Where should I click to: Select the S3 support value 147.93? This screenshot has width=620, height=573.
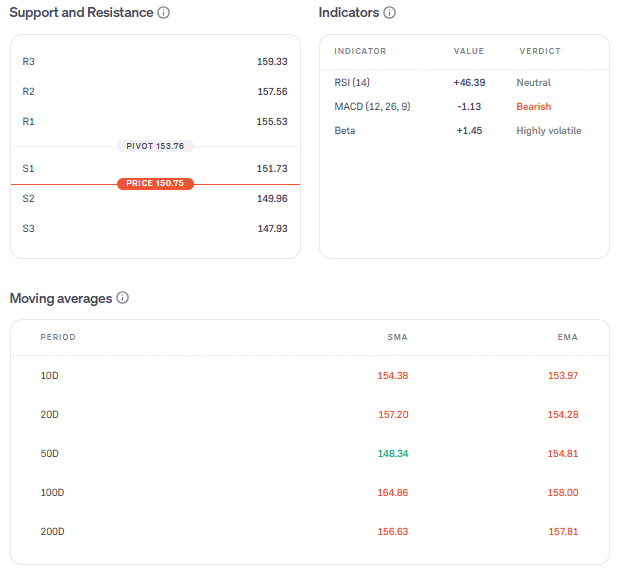click(x=272, y=229)
